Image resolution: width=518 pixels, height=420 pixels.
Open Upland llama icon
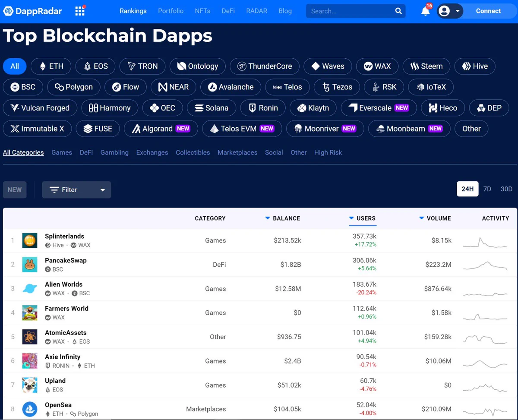[30, 385]
